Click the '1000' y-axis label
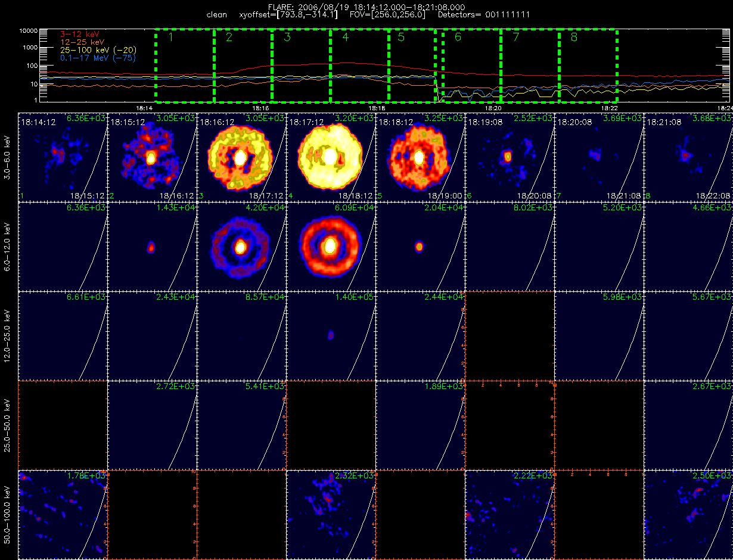Image resolution: width=733 pixels, height=560 pixels. pyautogui.click(x=30, y=48)
